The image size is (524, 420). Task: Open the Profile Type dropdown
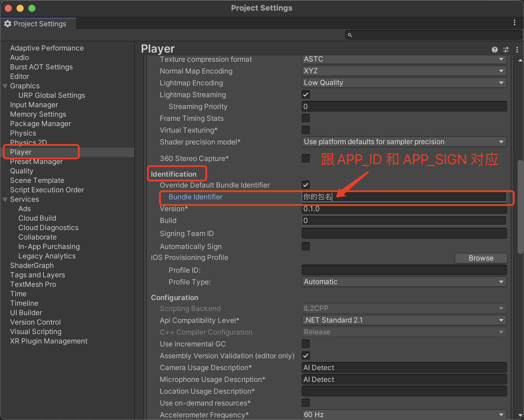pyautogui.click(x=404, y=282)
